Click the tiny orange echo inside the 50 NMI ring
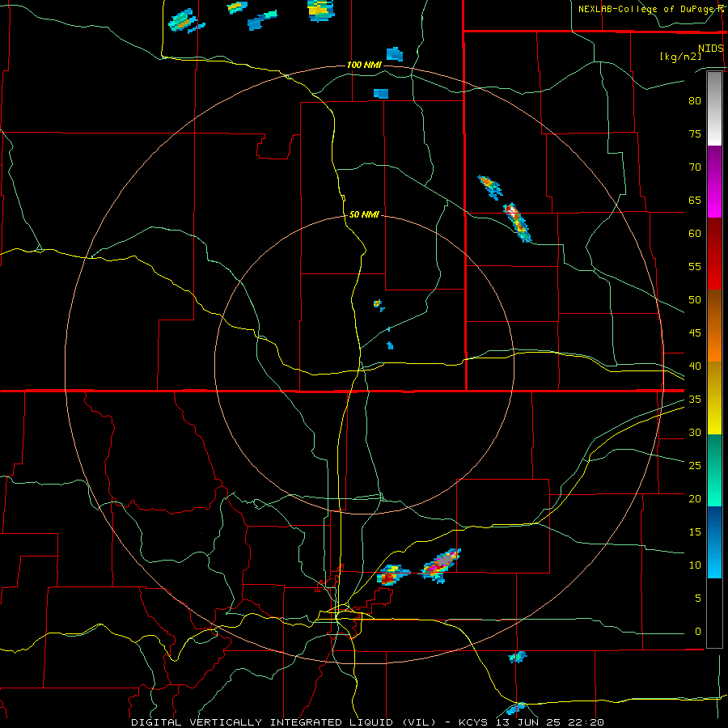 379,305
